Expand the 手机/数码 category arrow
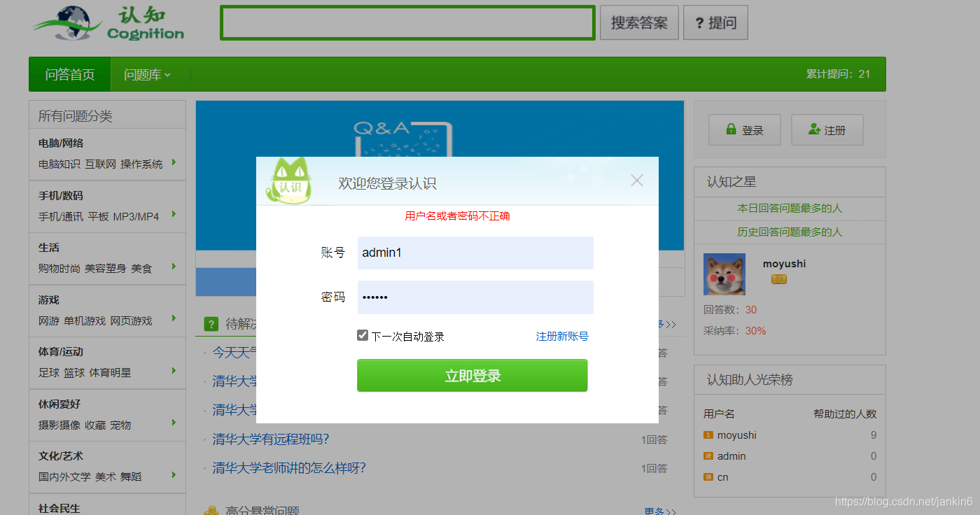This screenshot has width=980, height=515. coord(174,214)
